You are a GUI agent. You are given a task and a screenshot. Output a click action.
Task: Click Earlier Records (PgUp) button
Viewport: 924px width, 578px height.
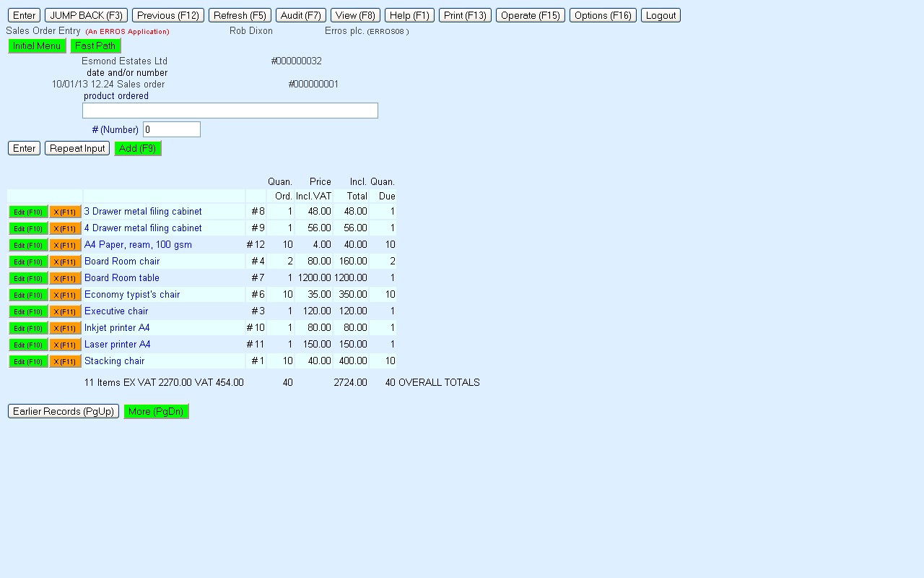64,411
